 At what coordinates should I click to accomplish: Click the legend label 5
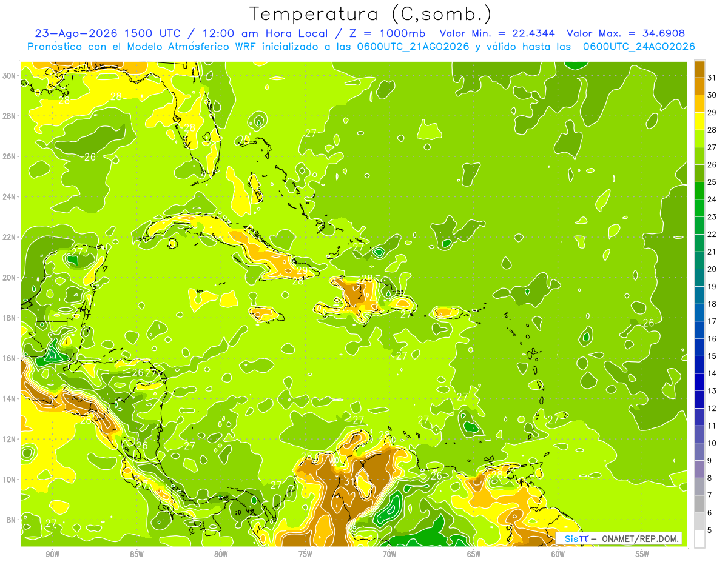click(x=710, y=530)
